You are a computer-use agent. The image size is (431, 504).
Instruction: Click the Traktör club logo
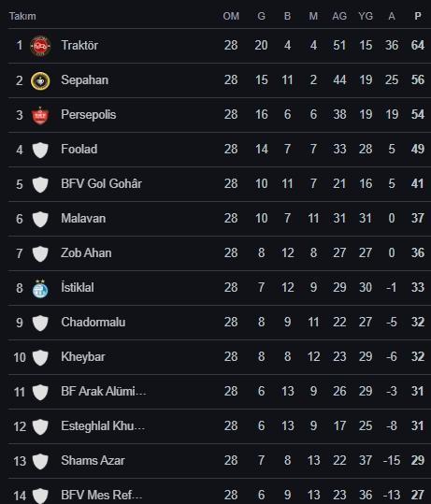[x=40, y=46]
